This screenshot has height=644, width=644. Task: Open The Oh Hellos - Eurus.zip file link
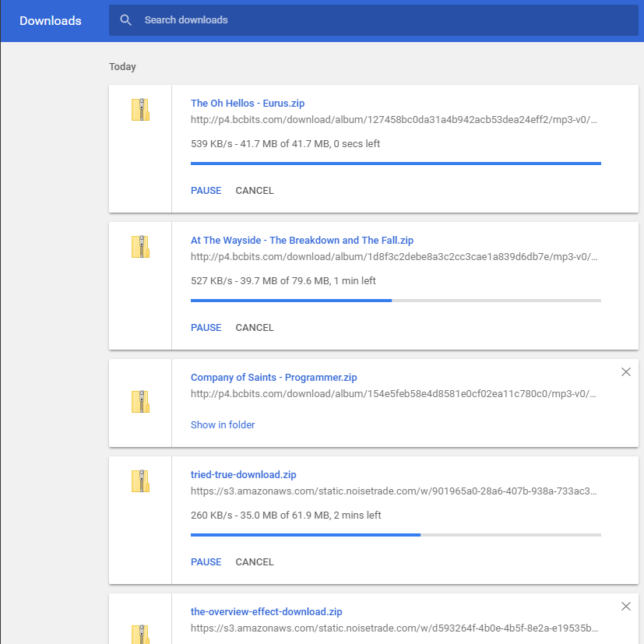248,103
